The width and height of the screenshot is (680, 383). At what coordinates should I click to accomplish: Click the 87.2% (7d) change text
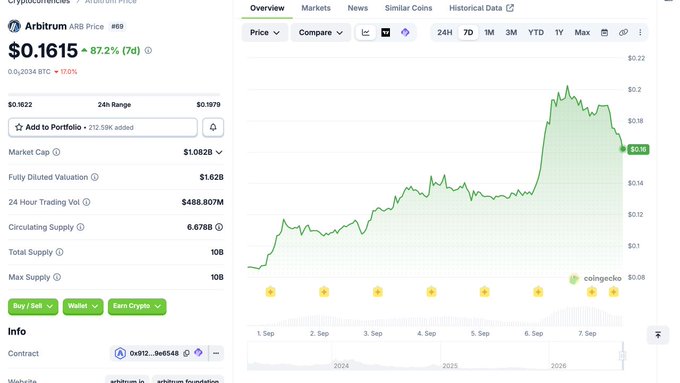(115, 51)
